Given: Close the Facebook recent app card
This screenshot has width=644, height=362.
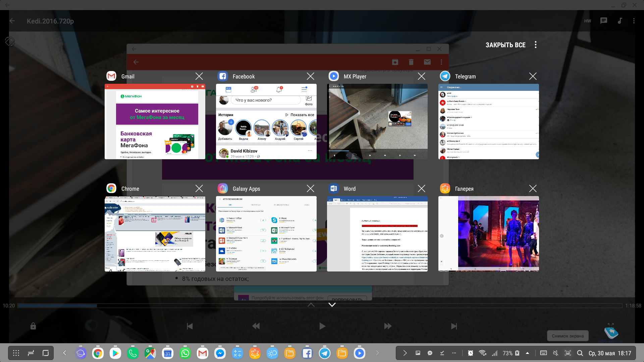Looking at the screenshot, I should [310, 76].
